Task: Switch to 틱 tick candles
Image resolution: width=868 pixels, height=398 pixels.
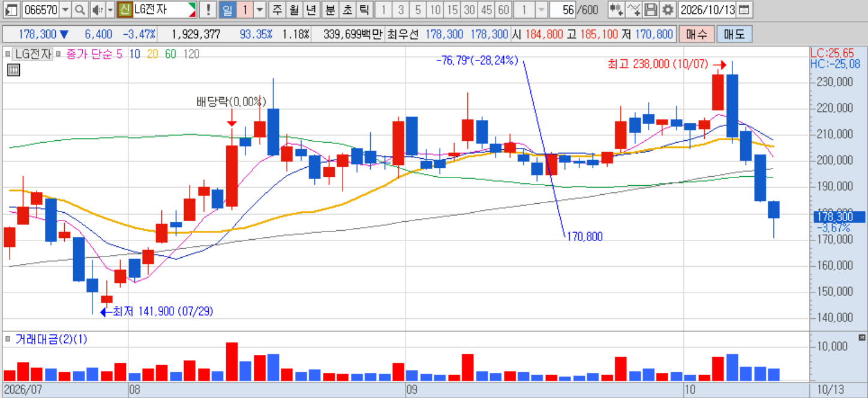Action: pos(364,10)
